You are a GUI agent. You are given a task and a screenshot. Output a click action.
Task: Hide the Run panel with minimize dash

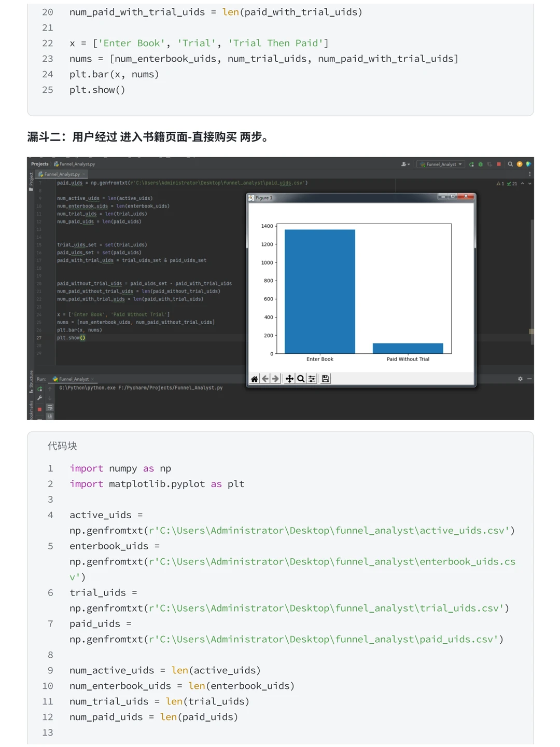[x=529, y=379]
